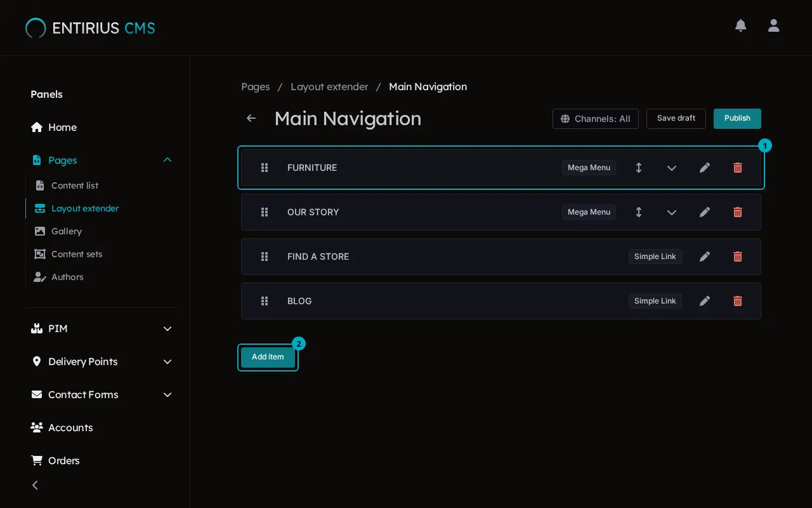The width and height of the screenshot is (812, 508).
Task: Grab the drag handle of FIND A STORE row
Action: click(x=265, y=257)
